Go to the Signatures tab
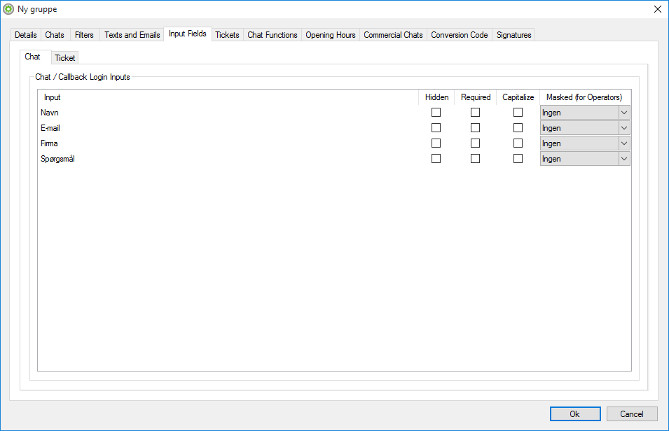 tap(514, 35)
